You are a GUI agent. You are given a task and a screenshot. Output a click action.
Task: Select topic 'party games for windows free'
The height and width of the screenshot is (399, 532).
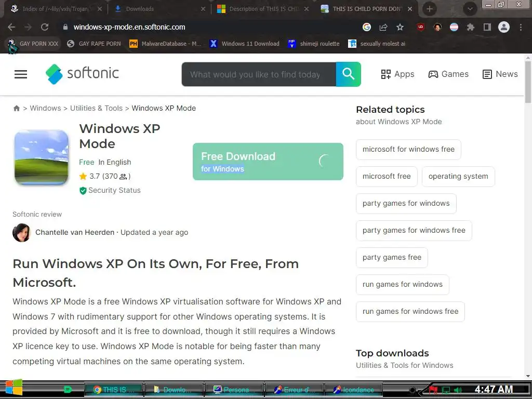(414, 230)
